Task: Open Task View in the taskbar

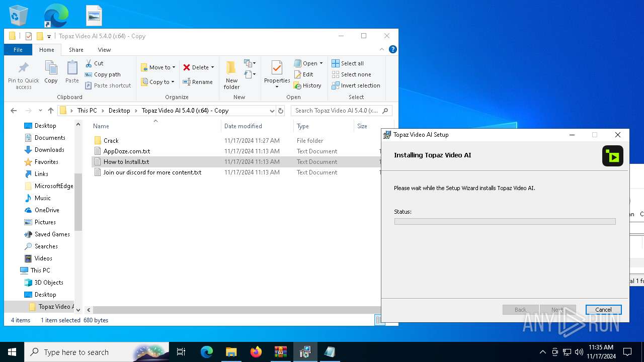Action: 181,352
